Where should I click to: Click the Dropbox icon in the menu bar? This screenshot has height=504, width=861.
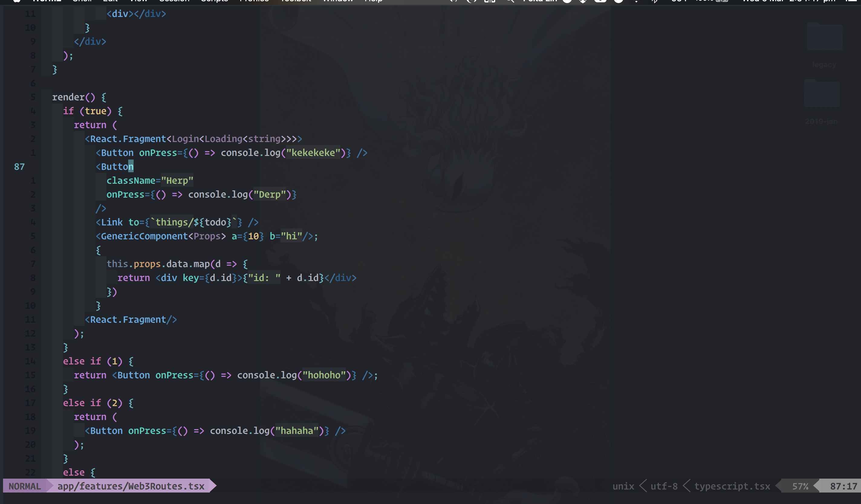coord(583,1)
